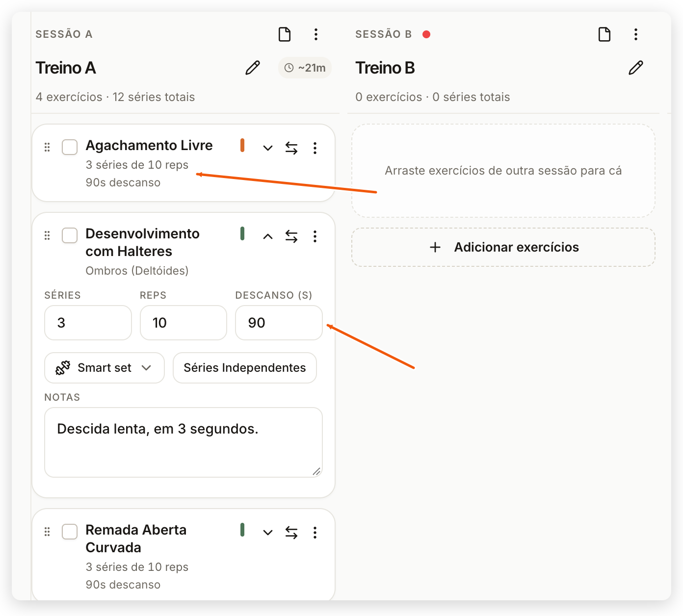Click the green marker on Remada Aberta Curvada

pyautogui.click(x=242, y=530)
